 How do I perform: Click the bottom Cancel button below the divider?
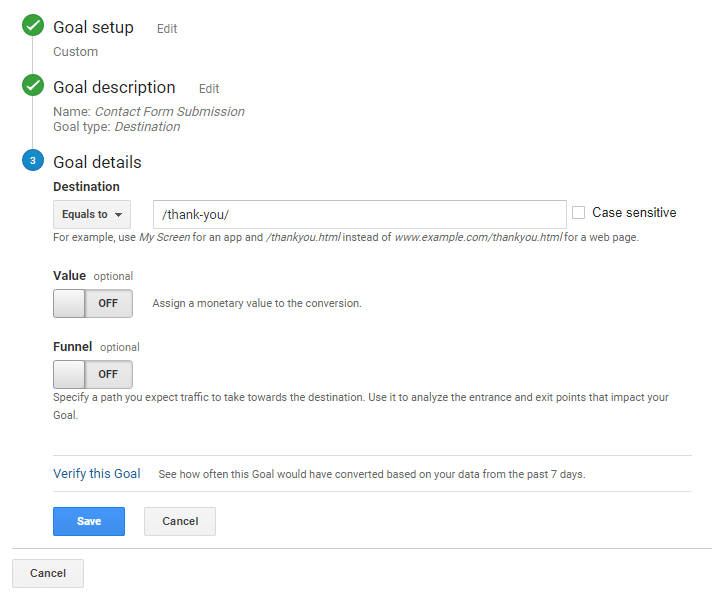click(48, 573)
